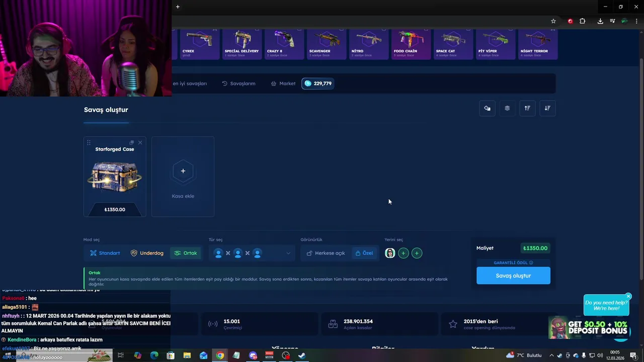Duplicate the Starforged Case with copy icon

[x=132, y=143]
